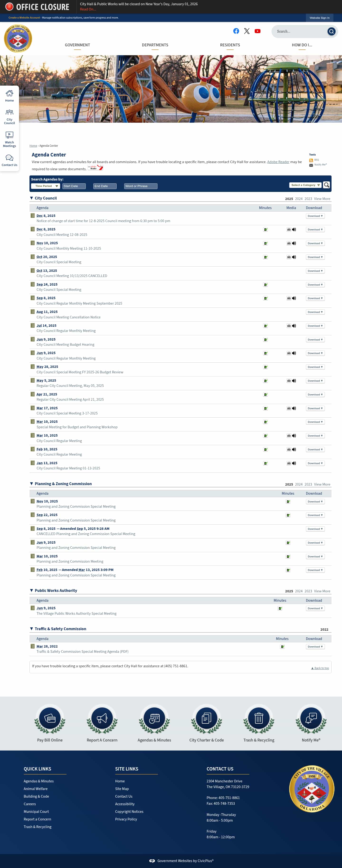Open the Adobe Reader link
The height and width of the screenshot is (868, 342).
click(278, 162)
